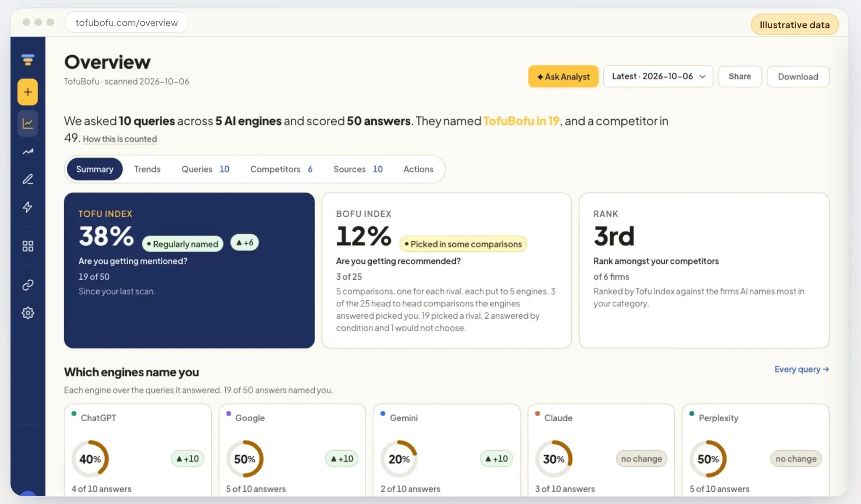Click the yellow plus button in the sidebar
861x504 pixels.
pos(28,92)
